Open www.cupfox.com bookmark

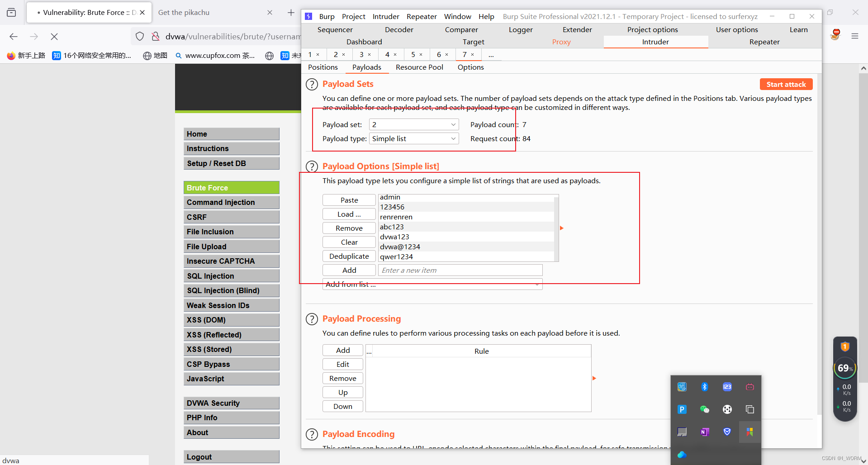pyautogui.click(x=215, y=56)
